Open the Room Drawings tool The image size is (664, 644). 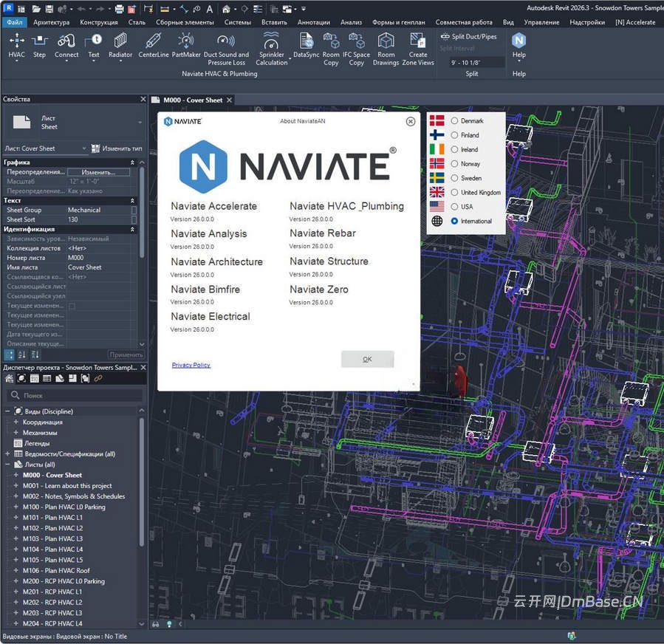click(386, 49)
